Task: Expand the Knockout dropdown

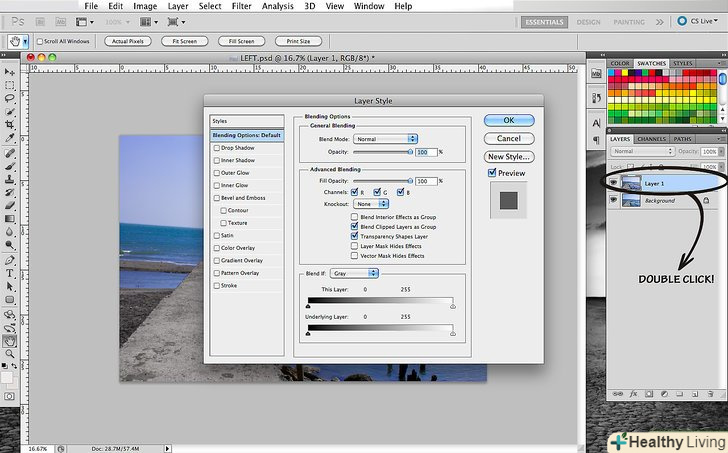Action: coord(370,203)
